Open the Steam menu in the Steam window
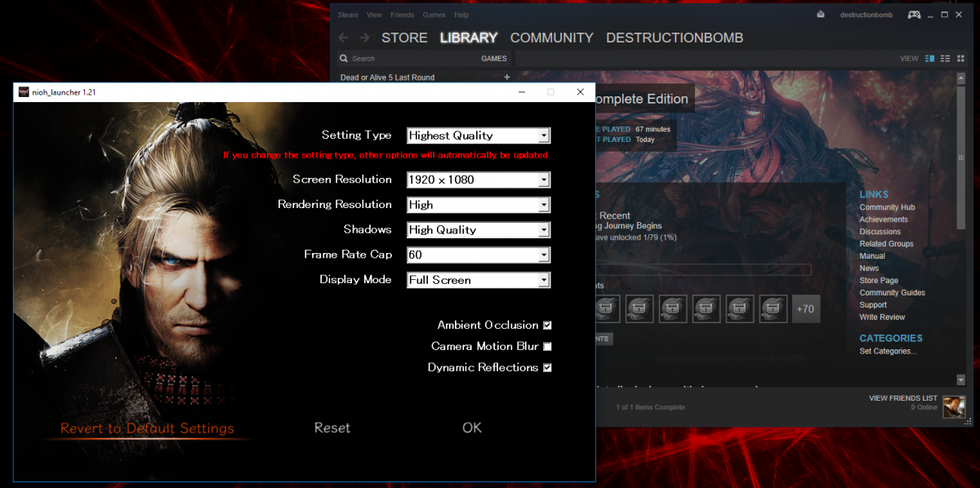 click(x=348, y=15)
